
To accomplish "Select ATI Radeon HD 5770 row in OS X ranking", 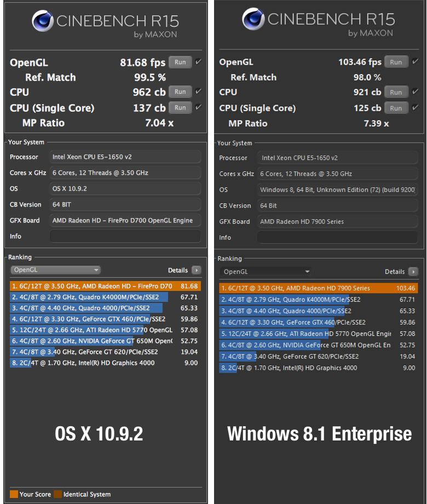I will tap(106, 330).
